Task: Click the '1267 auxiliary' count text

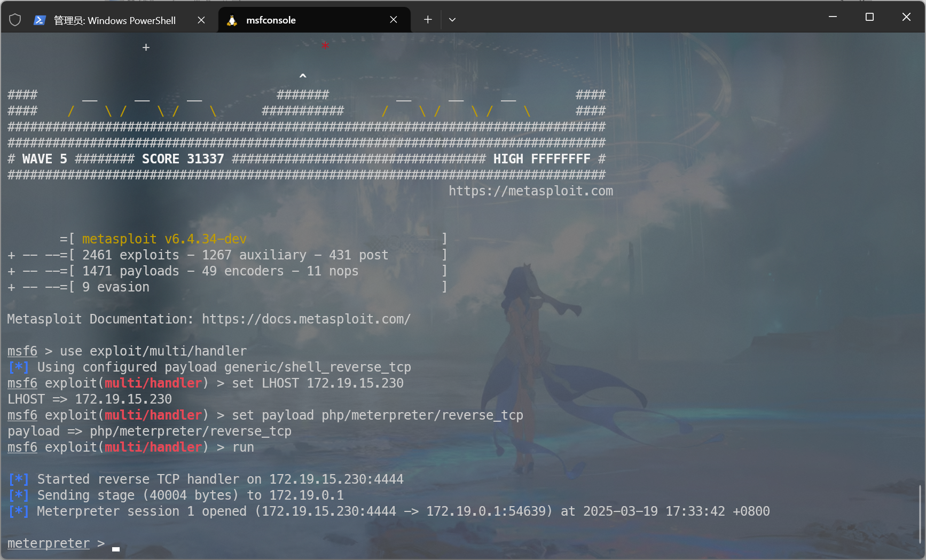Action: click(x=254, y=255)
